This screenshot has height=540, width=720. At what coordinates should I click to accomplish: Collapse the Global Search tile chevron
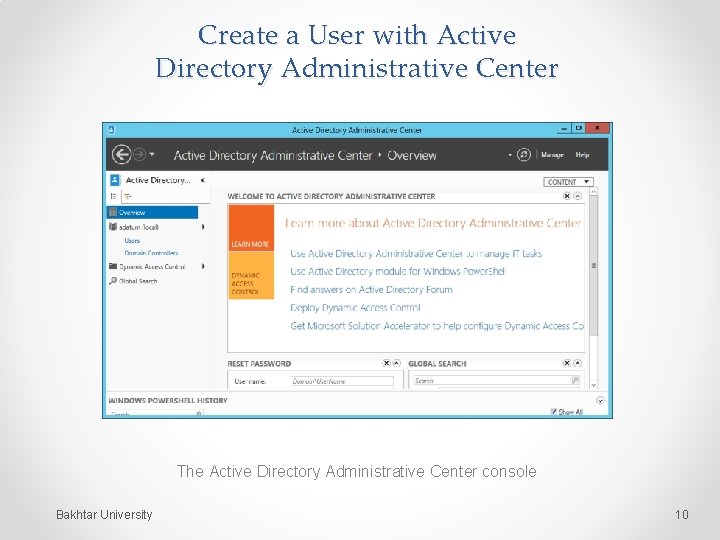(578, 363)
